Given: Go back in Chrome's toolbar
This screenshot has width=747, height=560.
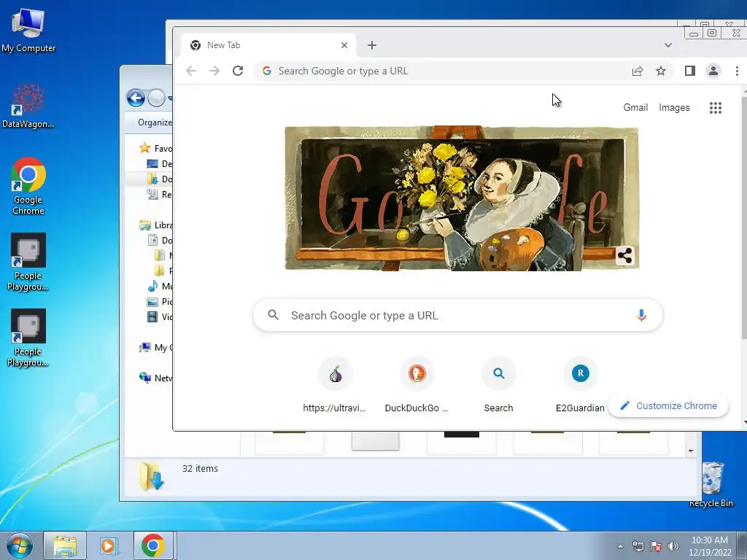Looking at the screenshot, I should coord(191,71).
